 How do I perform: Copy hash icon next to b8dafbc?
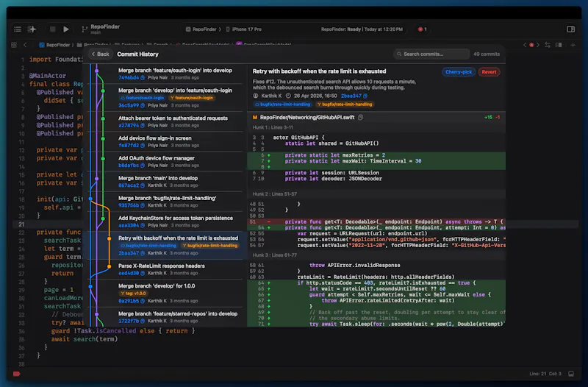[x=143, y=165]
